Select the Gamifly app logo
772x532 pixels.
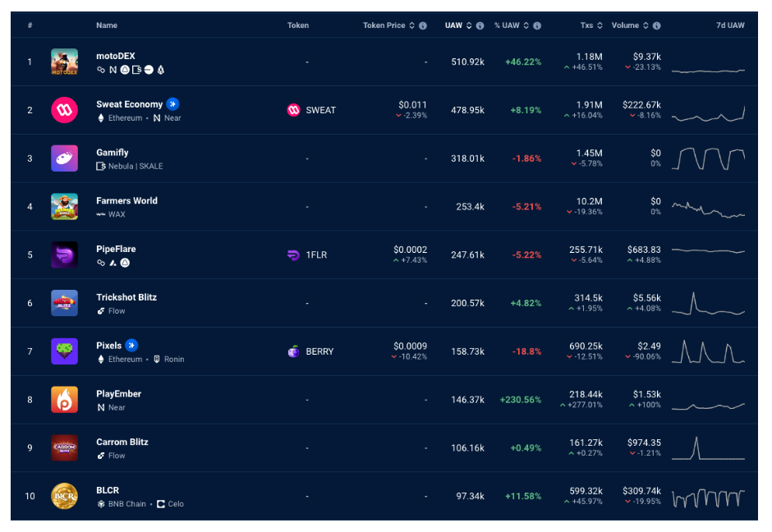(65, 158)
